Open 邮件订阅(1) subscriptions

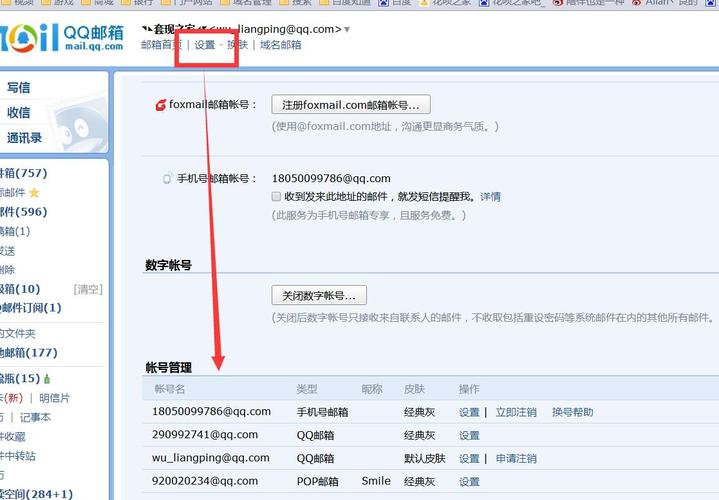[31, 308]
